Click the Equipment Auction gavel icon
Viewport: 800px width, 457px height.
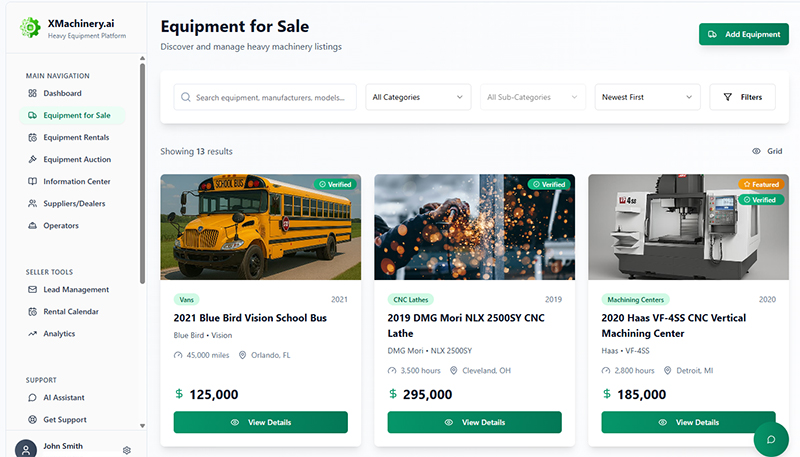coord(33,159)
